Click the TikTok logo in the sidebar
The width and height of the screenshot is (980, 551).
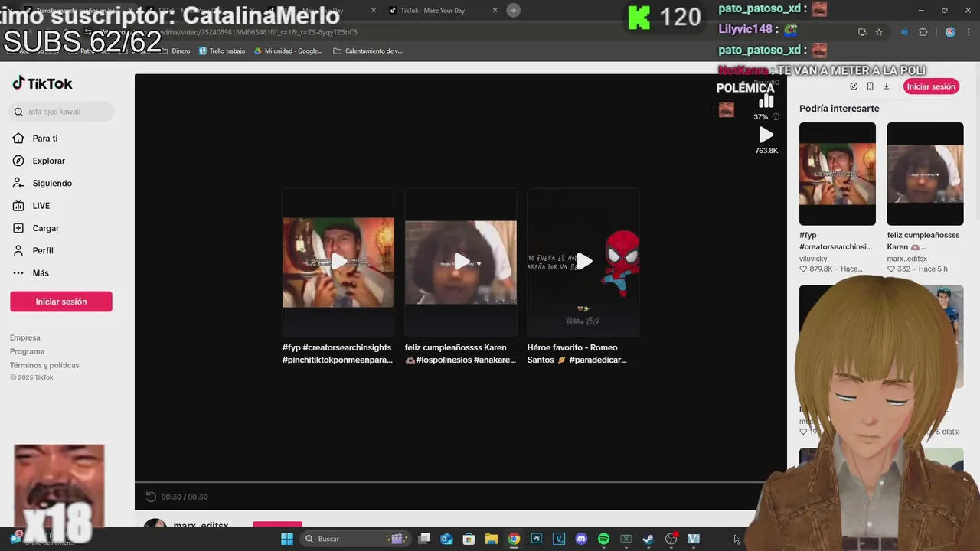pyautogui.click(x=42, y=83)
